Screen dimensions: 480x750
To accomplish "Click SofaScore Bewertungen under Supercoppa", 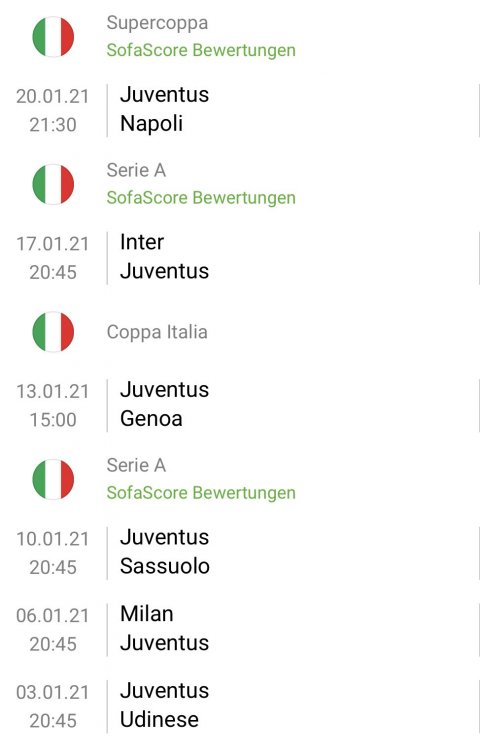I will 201,50.
